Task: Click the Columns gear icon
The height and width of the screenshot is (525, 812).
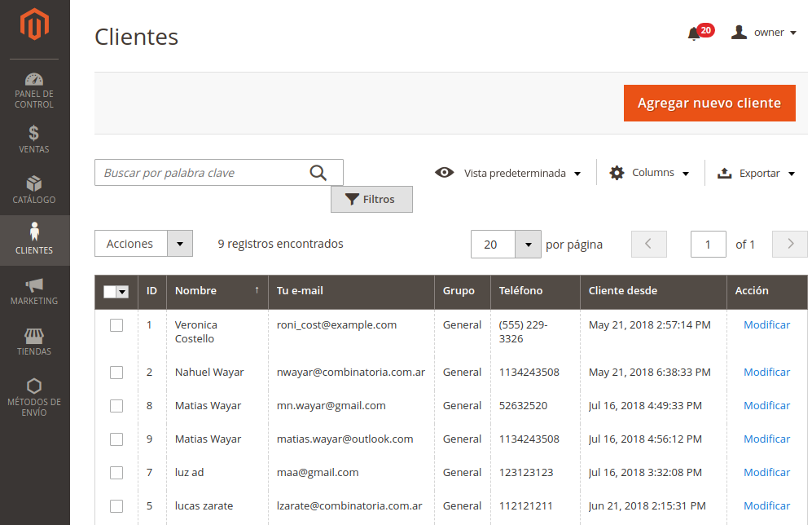Action: tap(617, 173)
